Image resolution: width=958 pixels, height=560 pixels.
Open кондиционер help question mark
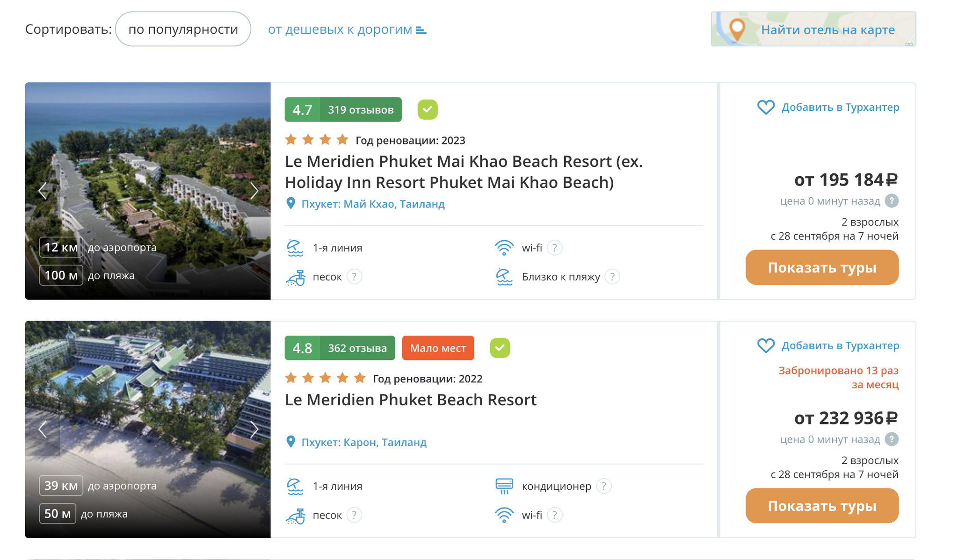click(x=604, y=486)
